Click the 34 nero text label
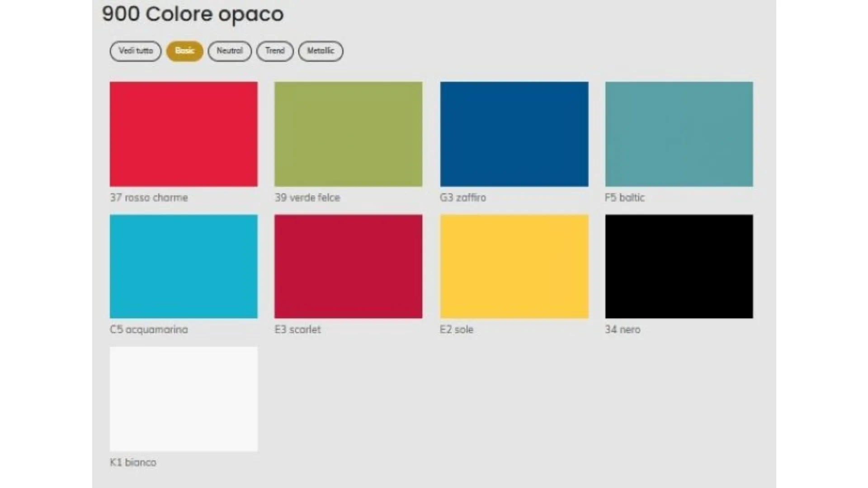The width and height of the screenshot is (868, 488). tap(623, 329)
